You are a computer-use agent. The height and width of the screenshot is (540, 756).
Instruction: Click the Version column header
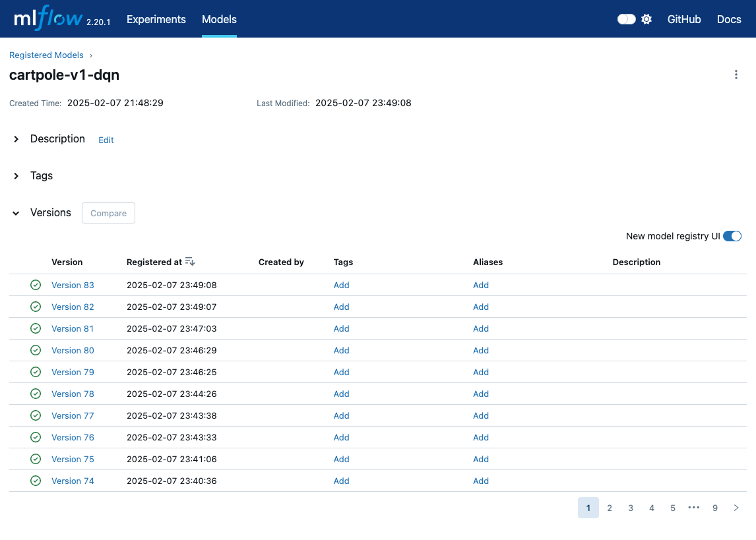[x=67, y=262]
